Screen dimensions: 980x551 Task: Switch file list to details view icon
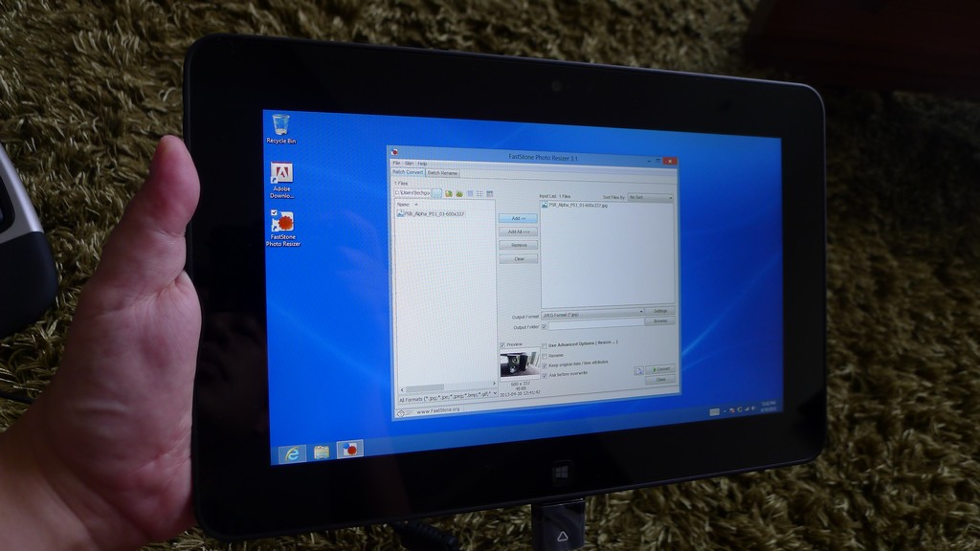[x=479, y=193]
